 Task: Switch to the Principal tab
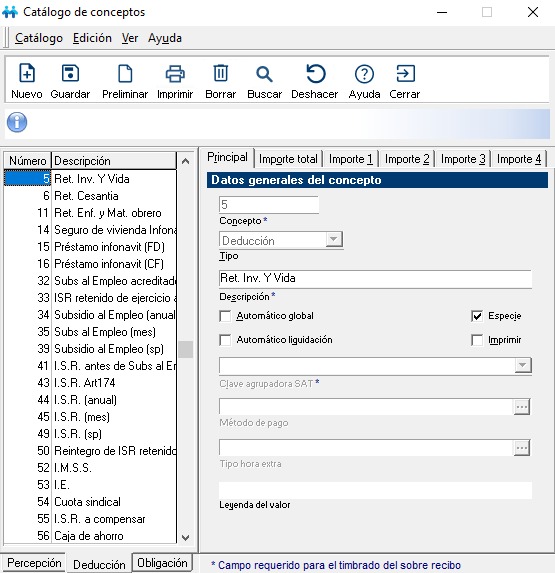coord(227,157)
